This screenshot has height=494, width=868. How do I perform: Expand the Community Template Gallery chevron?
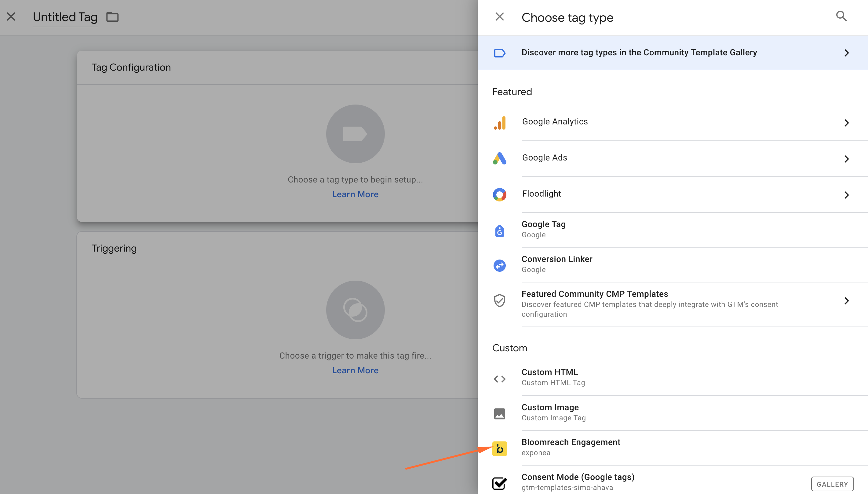pos(846,53)
